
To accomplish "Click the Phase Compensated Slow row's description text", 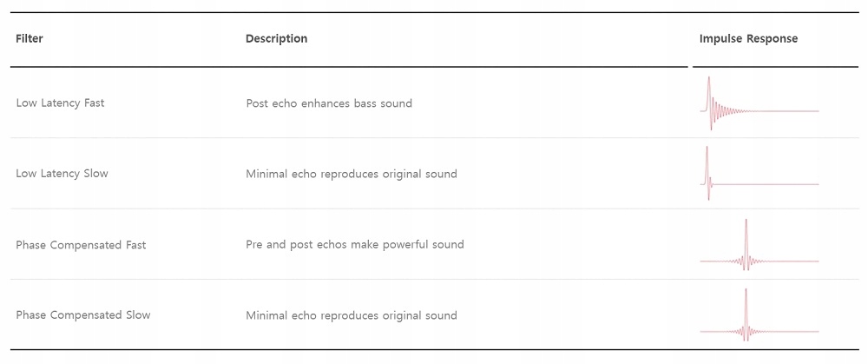I will (x=351, y=314).
